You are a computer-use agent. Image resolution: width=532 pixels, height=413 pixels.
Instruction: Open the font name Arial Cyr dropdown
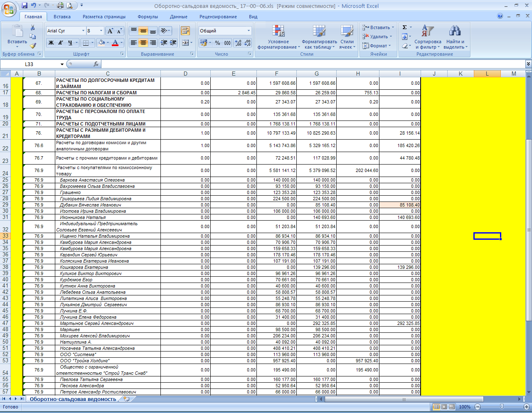coord(82,31)
